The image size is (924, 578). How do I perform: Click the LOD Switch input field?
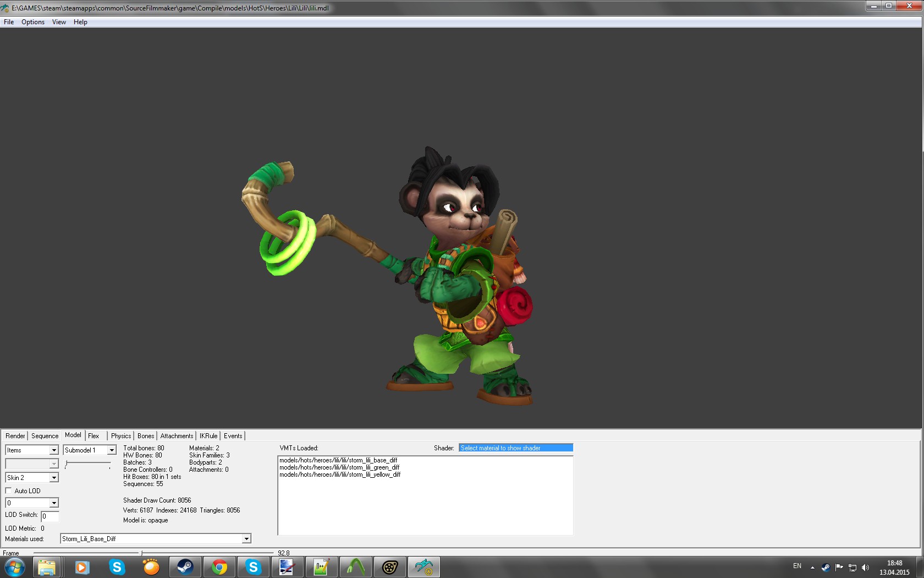coord(50,516)
